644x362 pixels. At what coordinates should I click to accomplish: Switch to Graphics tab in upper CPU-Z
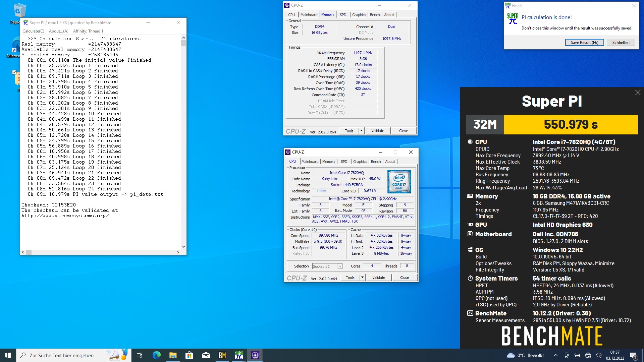pos(359,15)
